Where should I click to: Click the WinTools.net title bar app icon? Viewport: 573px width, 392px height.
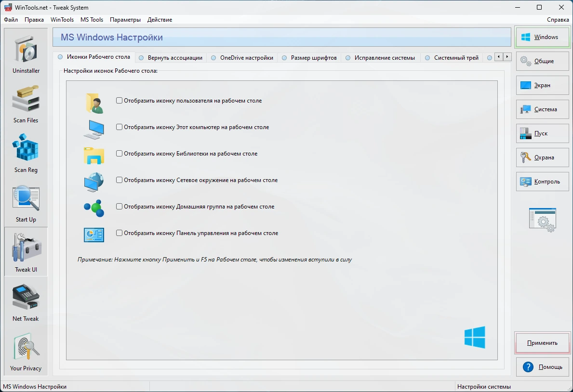point(8,7)
